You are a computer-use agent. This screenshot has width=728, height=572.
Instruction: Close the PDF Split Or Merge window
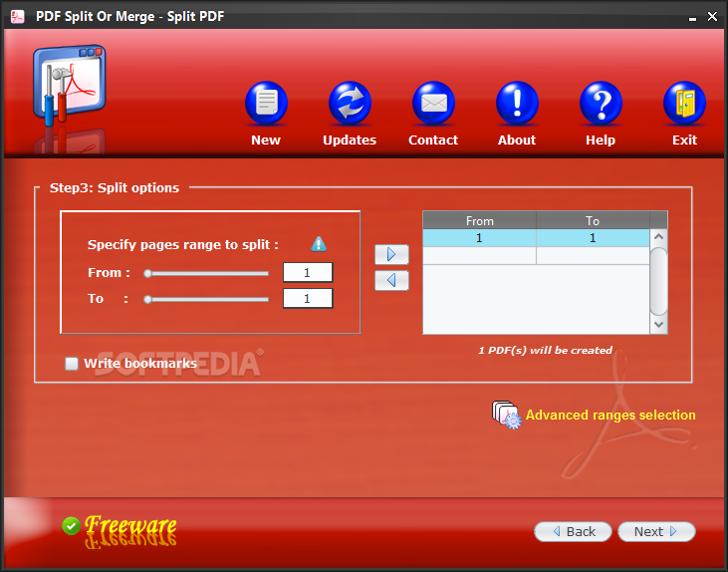712,17
